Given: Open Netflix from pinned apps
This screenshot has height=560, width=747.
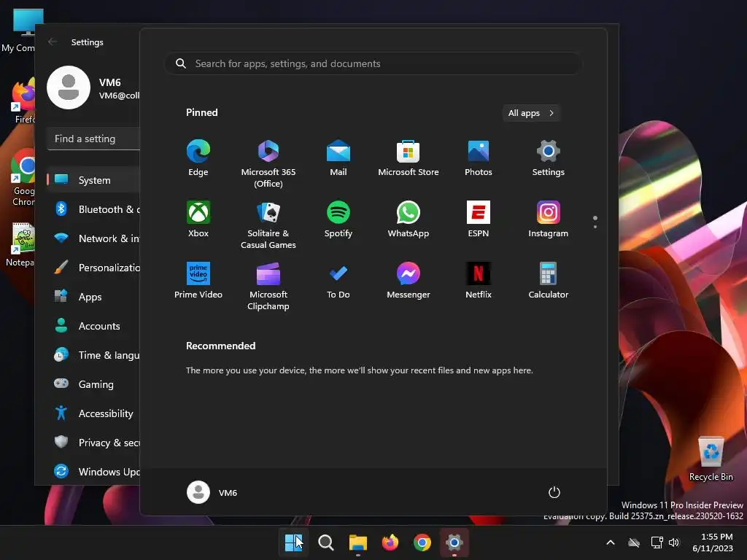Looking at the screenshot, I should tap(479, 280).
